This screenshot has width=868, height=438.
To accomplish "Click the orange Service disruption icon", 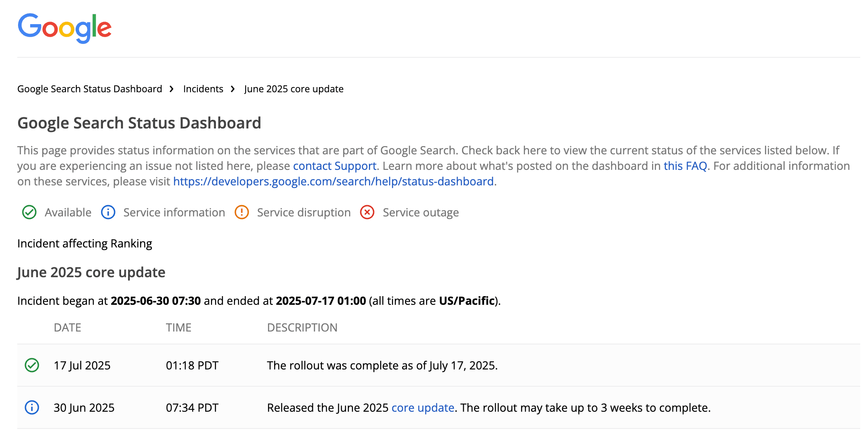I will tap(242, 212).
